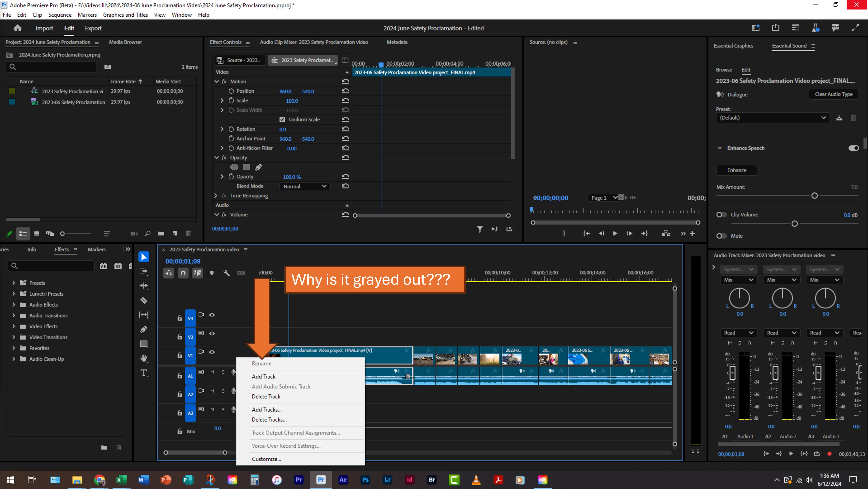Toggle Snap in Timeline magnet icon
Image resolution: width=868 pixels, height=489 pixels.
pos(183,273)
